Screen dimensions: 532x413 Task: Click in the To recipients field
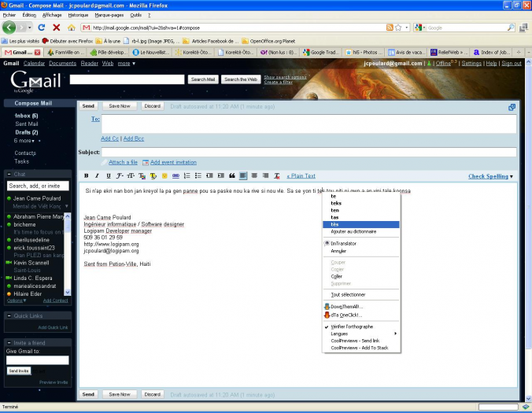point(308,124)
